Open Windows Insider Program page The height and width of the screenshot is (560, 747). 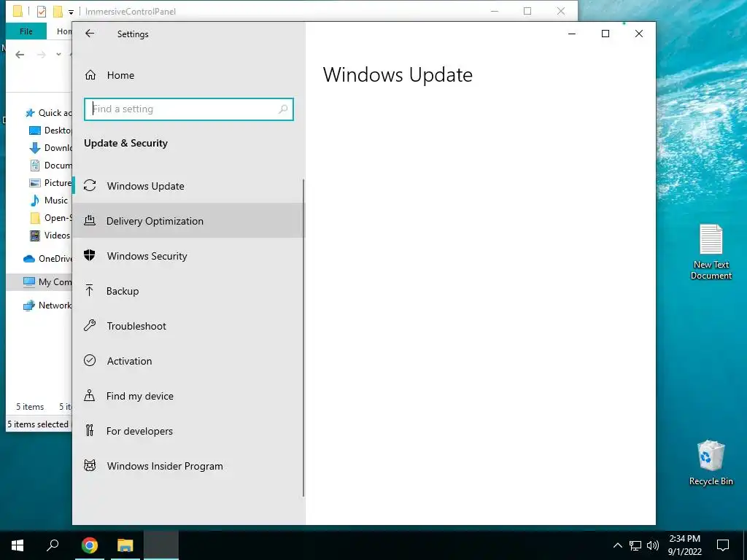[x=189, y=466]
